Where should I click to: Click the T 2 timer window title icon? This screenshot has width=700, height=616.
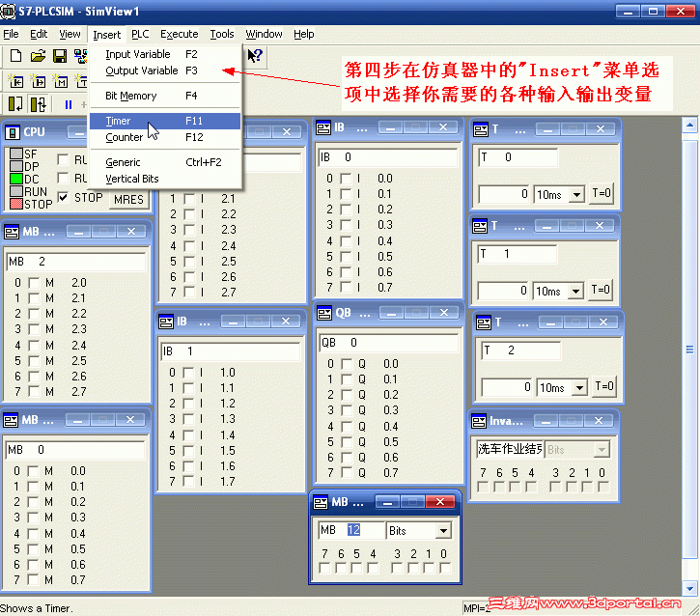[484, 322]
